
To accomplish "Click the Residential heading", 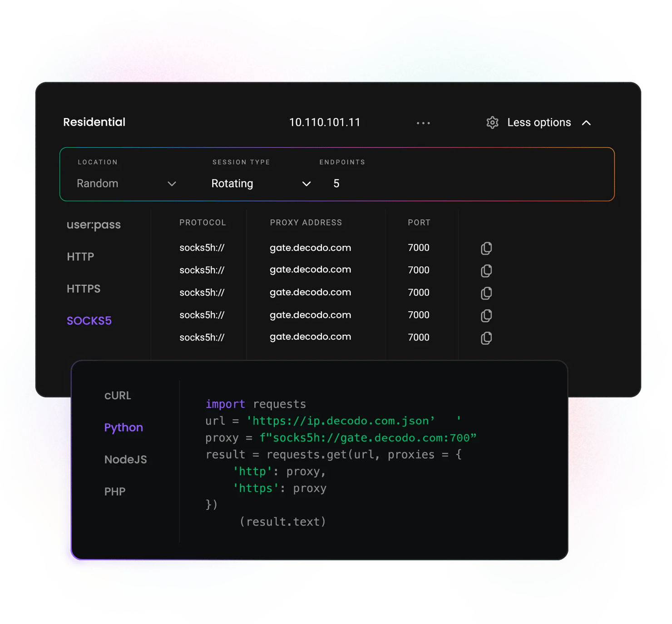I will click(x=94, y=122).
